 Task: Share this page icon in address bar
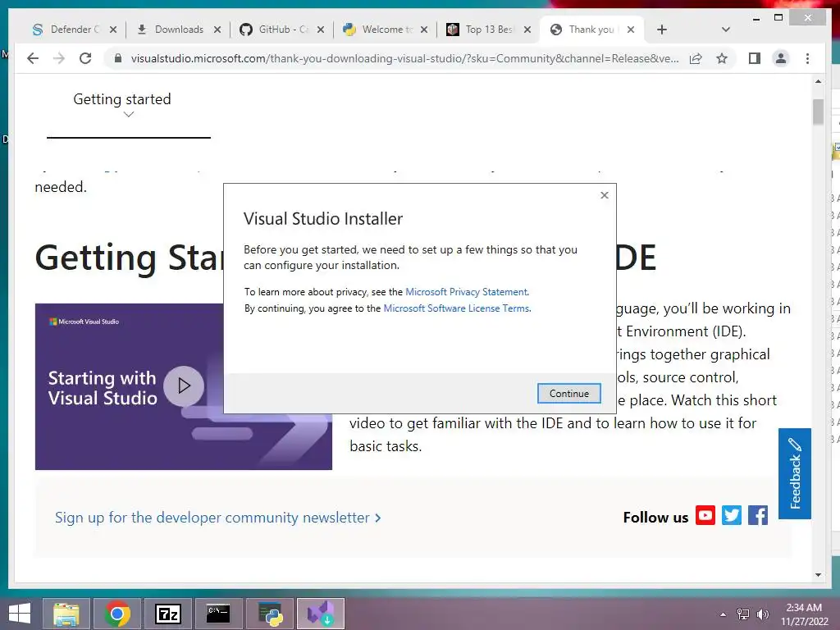point(696,58)
